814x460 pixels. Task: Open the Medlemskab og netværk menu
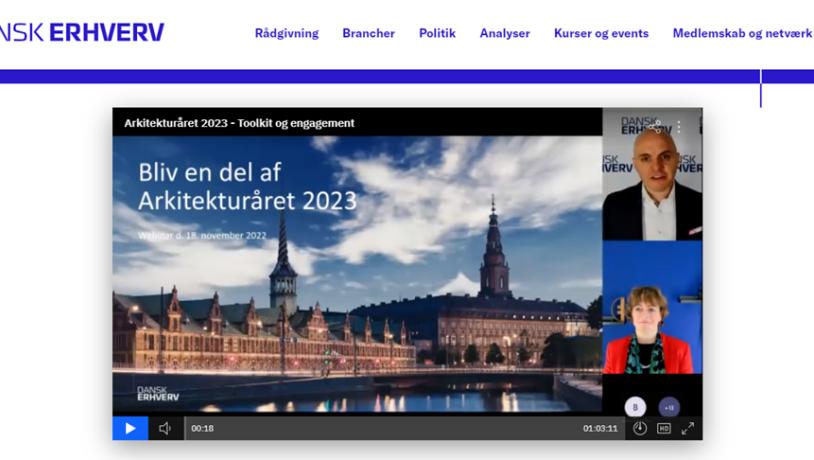tap(742, 33)
